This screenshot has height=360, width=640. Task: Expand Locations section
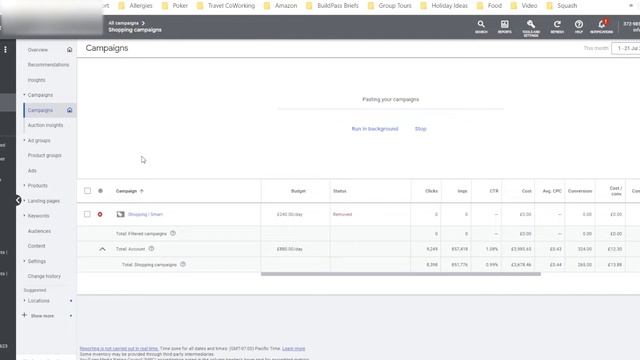pos(24,300)
